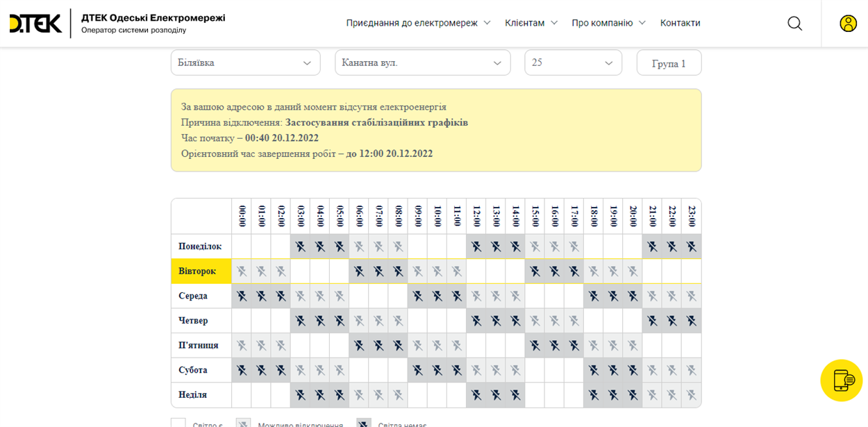Select Monday 23:00 no-power icon

coord(692,246)
